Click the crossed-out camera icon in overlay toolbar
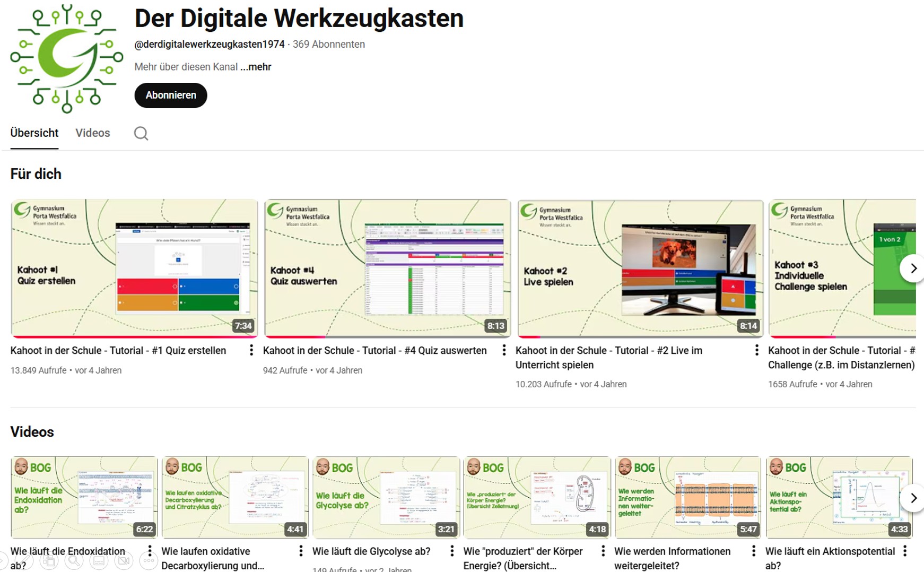This screenshot has width=924, height=572. [124, 560]
